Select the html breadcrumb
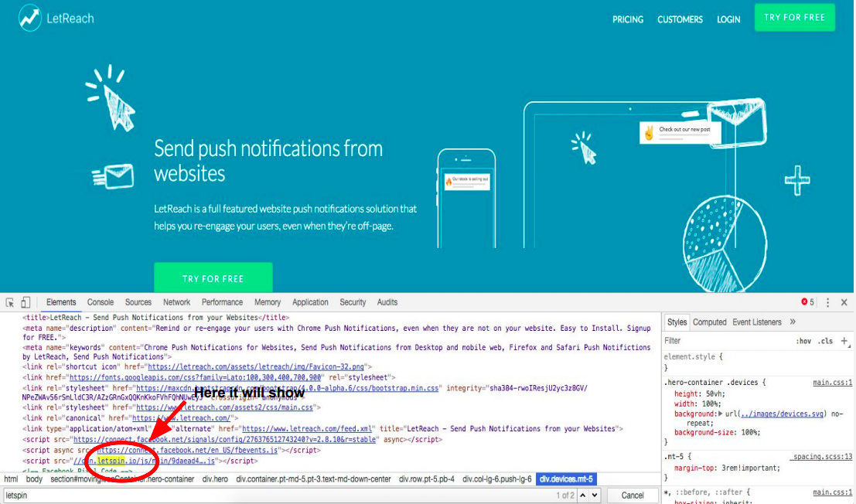Viewport: 856px width, 504px height. point(11,479)
